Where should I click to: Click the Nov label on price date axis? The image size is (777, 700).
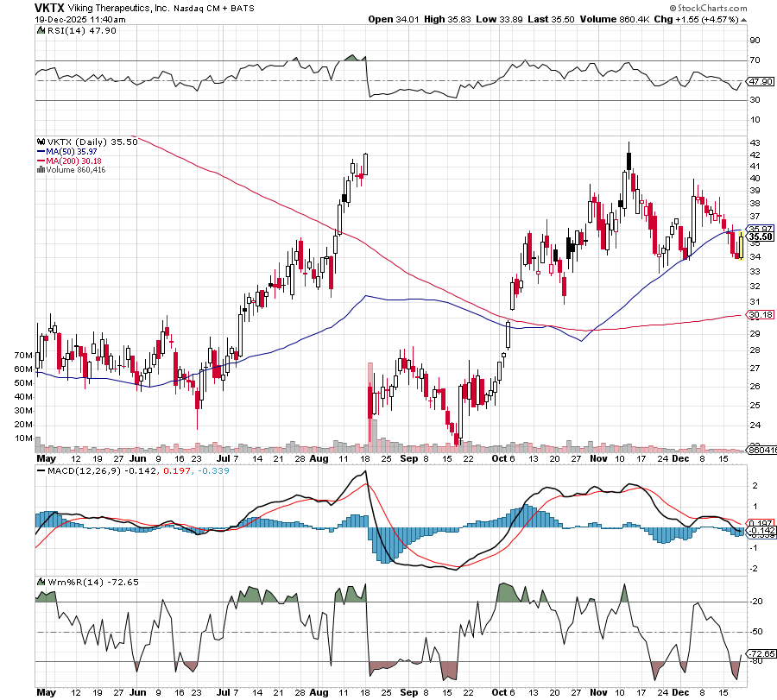pyautogui.click(x=597, y=458)
